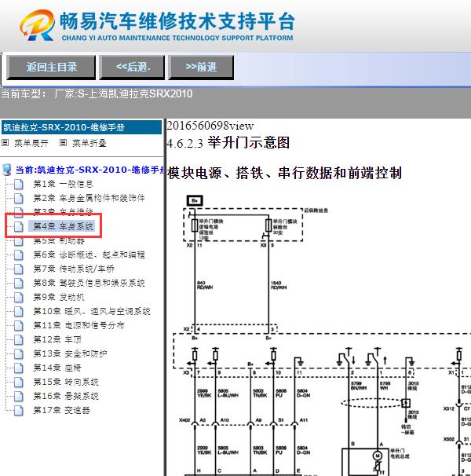Open 第2章 车身金属构件和装饰件
The height and width of the screenshot is (476, 471).
(89, 198)
